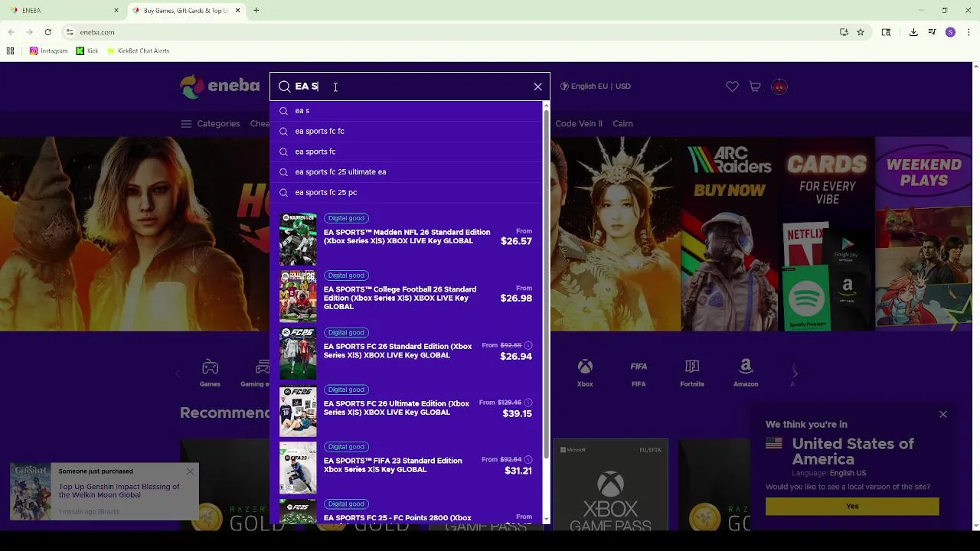
Task: Click the Code Vein II nav link
Action: point(579,124)
